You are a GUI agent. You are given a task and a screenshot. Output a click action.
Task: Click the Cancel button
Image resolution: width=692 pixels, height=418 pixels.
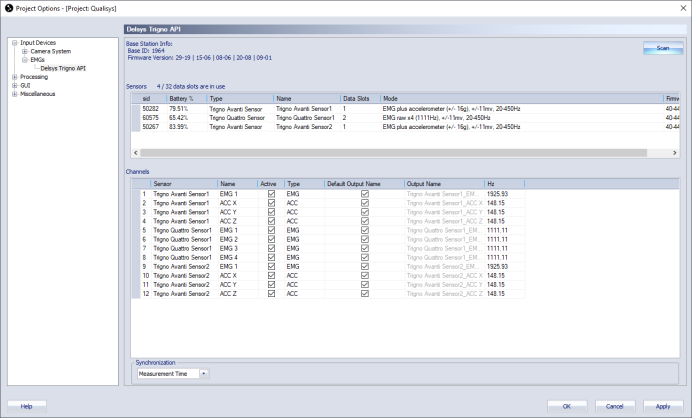tap(615, 406)
